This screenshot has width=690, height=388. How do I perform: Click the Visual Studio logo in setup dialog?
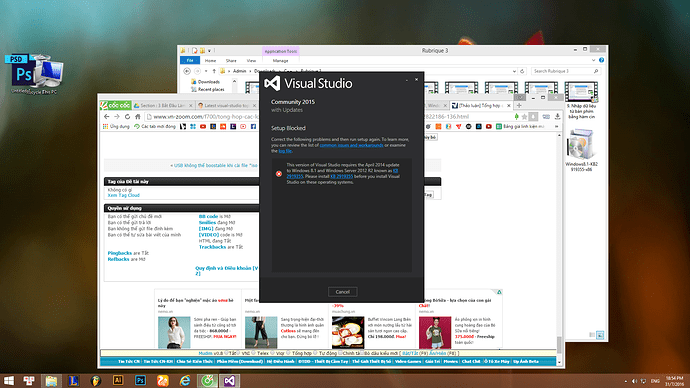coord(272,83)
